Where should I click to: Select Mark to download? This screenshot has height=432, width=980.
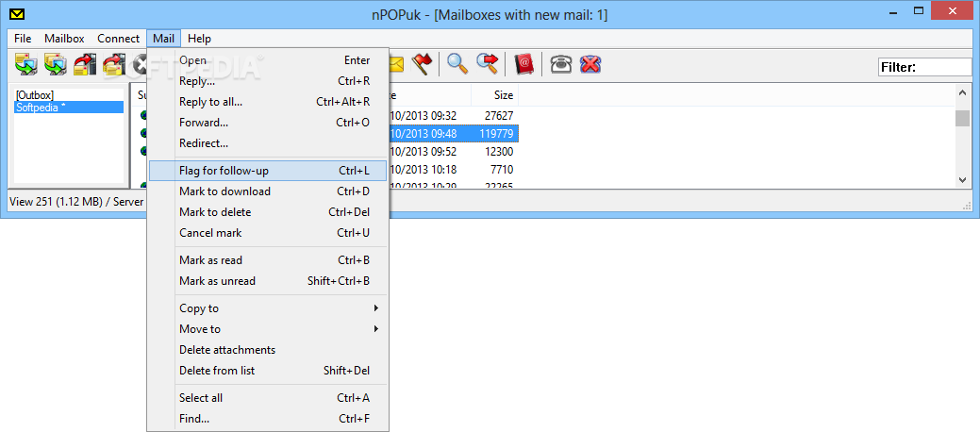pyautogui.click(x=268, y=191)
